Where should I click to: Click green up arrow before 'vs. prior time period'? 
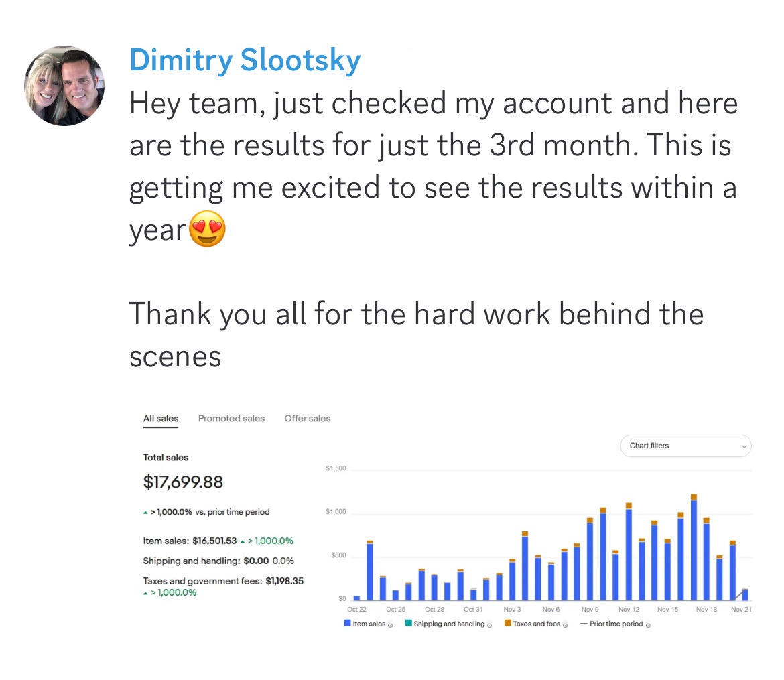point(145,513)
